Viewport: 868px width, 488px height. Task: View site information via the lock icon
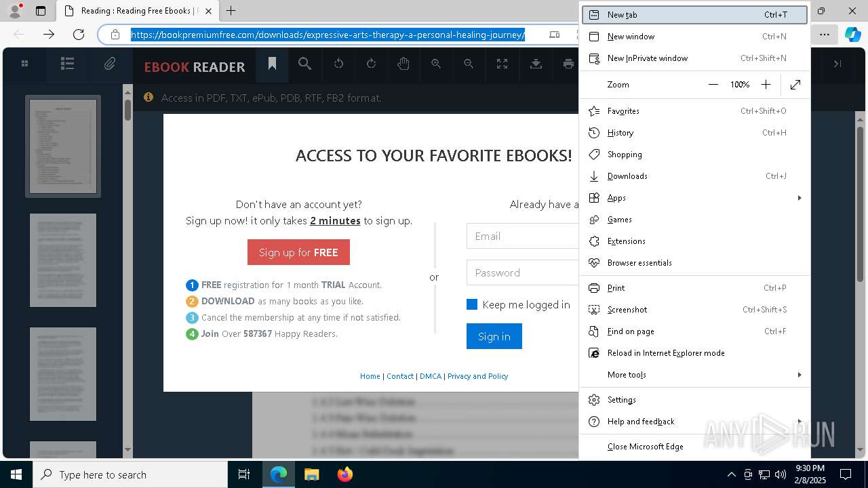115,34
